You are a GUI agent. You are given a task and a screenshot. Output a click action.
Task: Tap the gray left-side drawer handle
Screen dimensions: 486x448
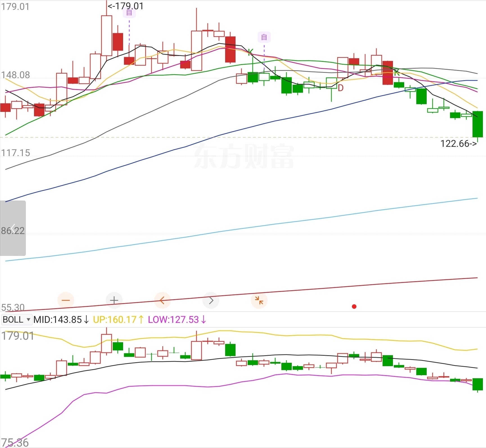tap(13, 228)
